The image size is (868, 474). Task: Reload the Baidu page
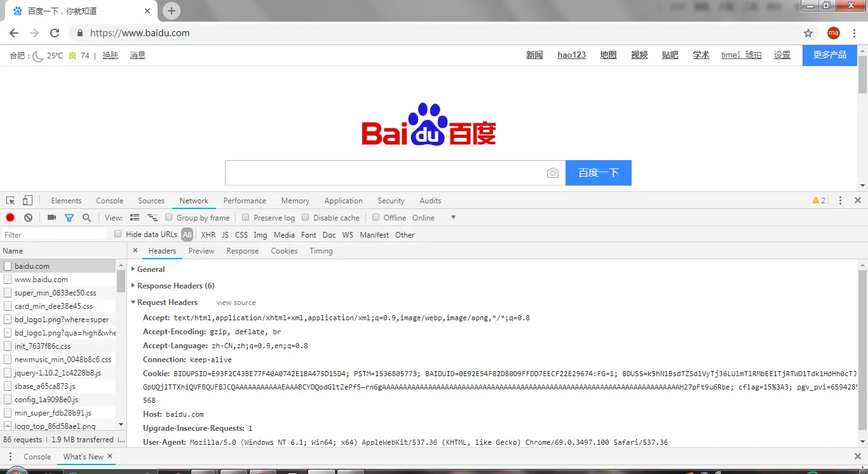point(55,33)
